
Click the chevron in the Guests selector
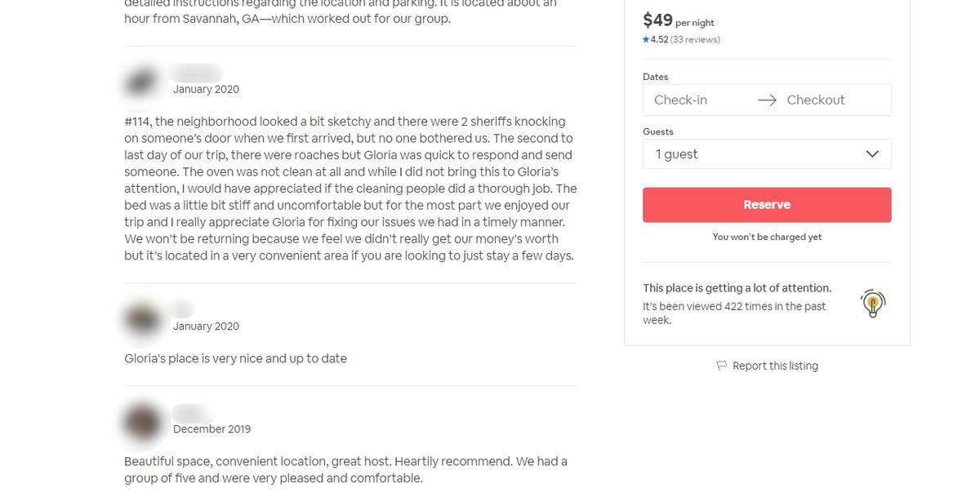pyautogui.click(x=872, y=153)
